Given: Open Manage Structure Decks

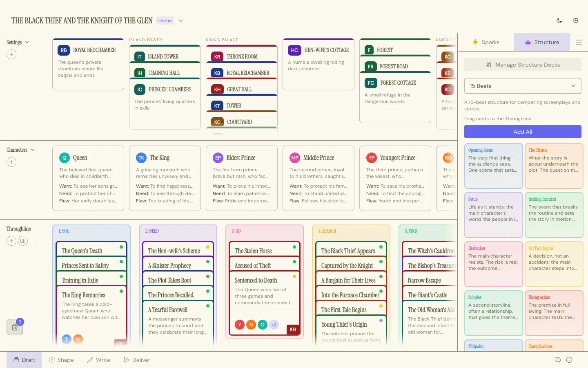Looking at the screenshot, I should click(x=523, y=65).
